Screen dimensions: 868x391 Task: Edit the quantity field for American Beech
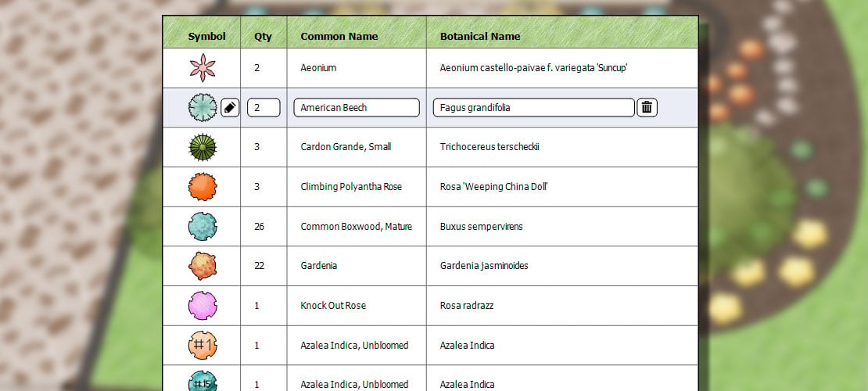(x=264, y=107)
